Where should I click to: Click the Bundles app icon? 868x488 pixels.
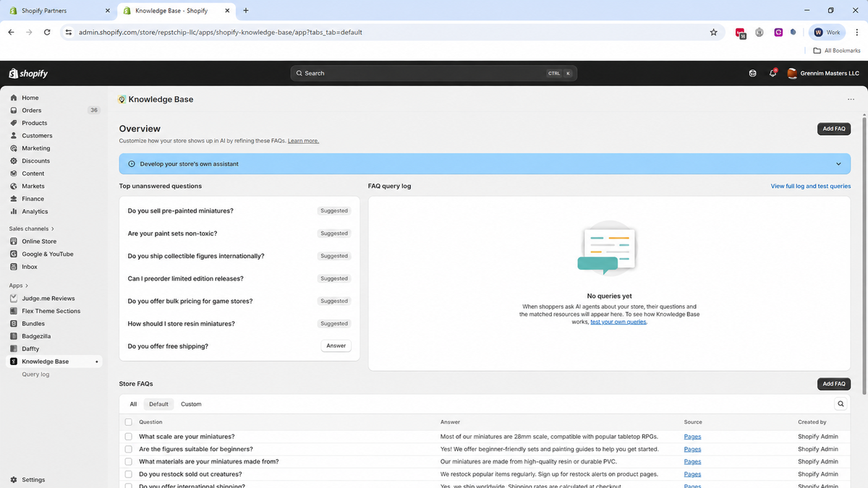tap(14, 324)
